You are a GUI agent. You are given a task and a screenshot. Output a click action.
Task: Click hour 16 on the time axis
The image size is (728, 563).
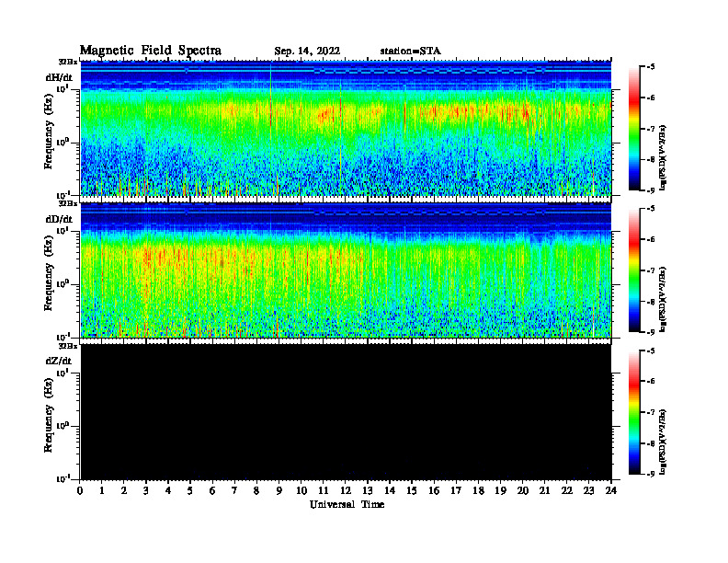[x=434, y=491]
